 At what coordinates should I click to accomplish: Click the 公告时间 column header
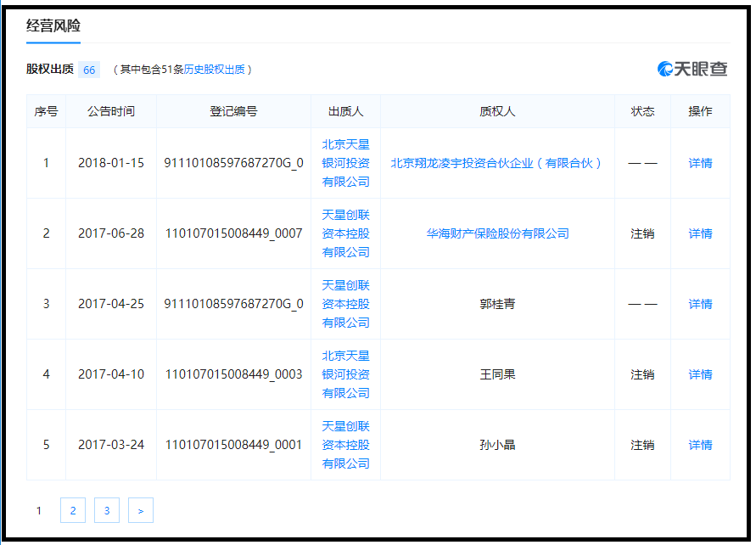[111, 111]
